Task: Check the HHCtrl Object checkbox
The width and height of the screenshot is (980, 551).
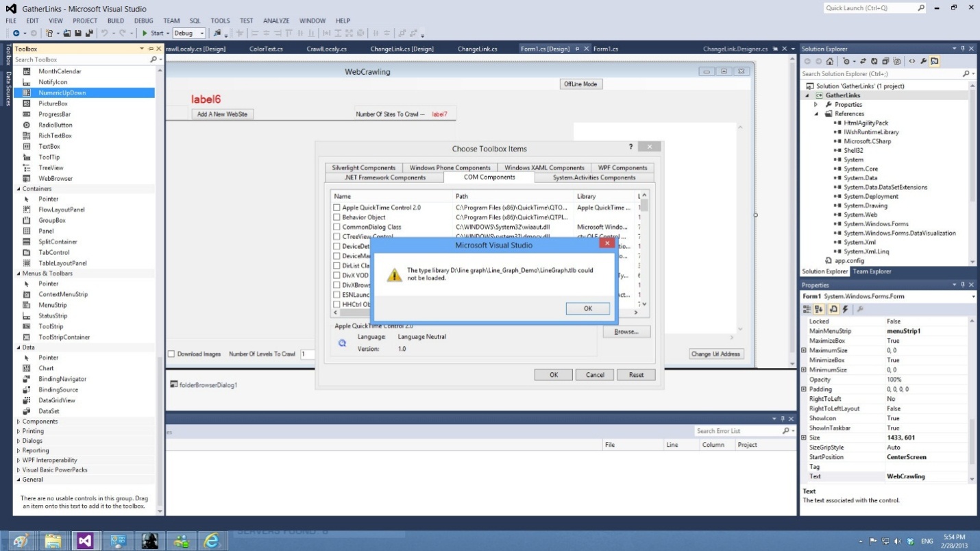Action: [336, 304]
